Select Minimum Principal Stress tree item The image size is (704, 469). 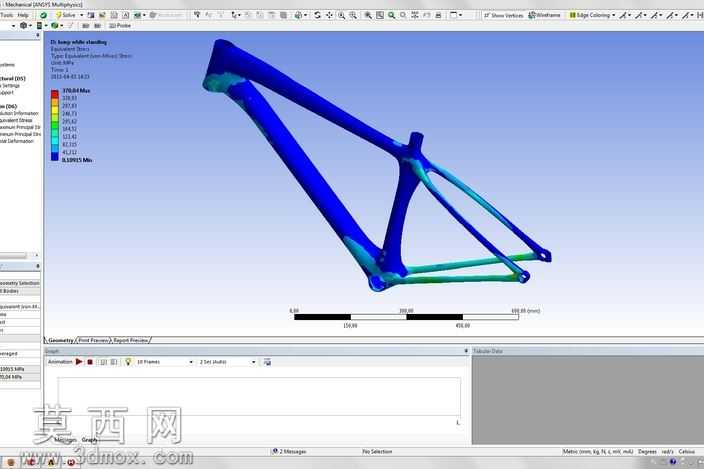point(20,134)
